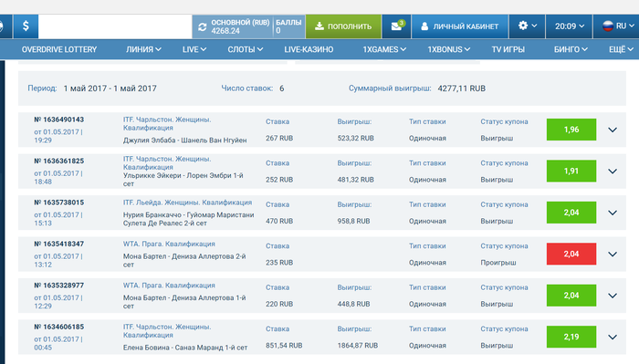Image resolution: width=639 pixels, height=364 pixels.
Task: Open the 20:09 time dropdown
Action: point(569,26)
